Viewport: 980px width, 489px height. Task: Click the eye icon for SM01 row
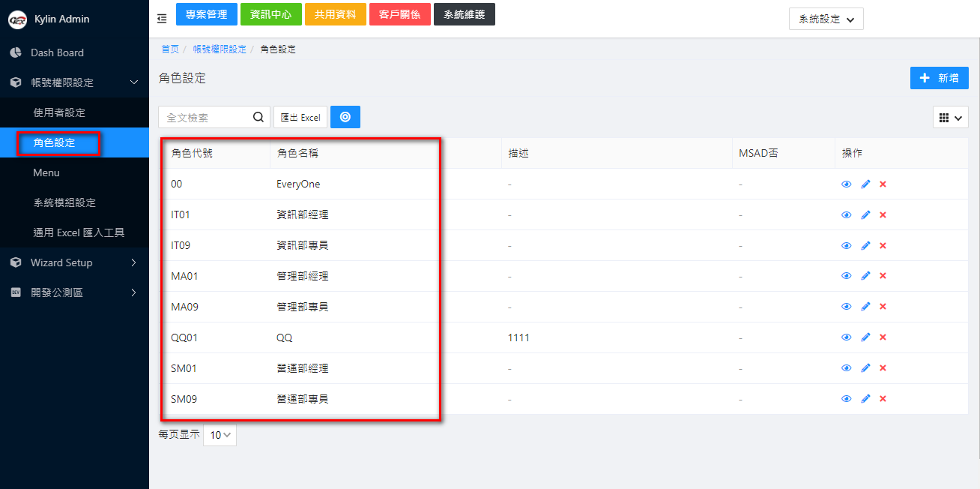[x=847, y=369]
